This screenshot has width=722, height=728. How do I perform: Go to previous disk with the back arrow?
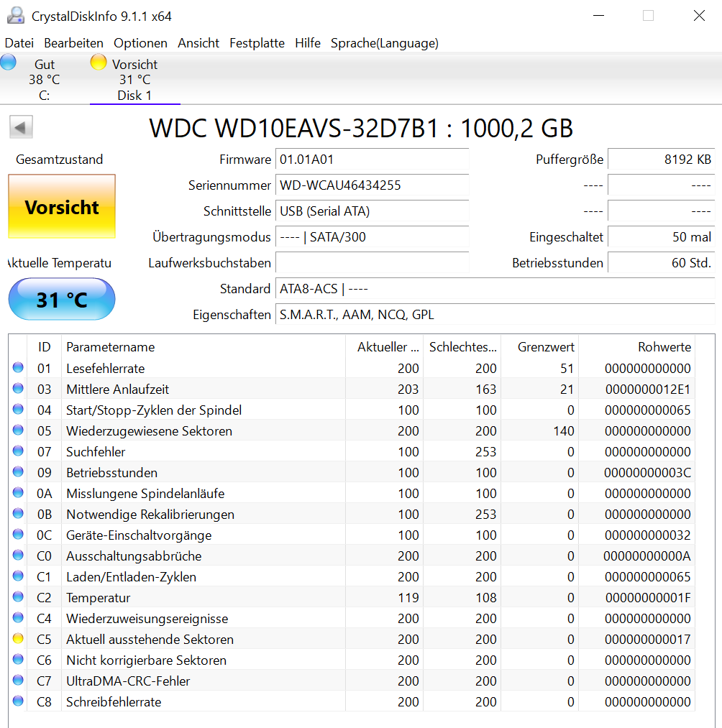click(x=21, y=126)
